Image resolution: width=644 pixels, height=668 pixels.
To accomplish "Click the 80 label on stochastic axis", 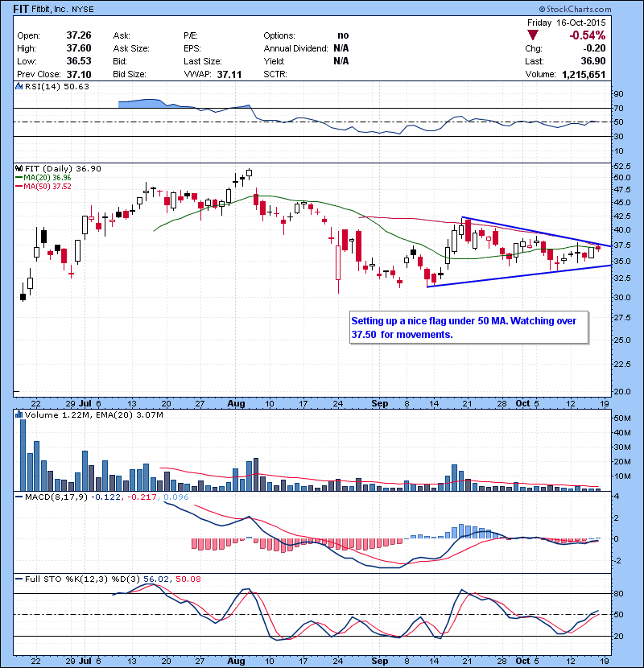I will point(618,594).
